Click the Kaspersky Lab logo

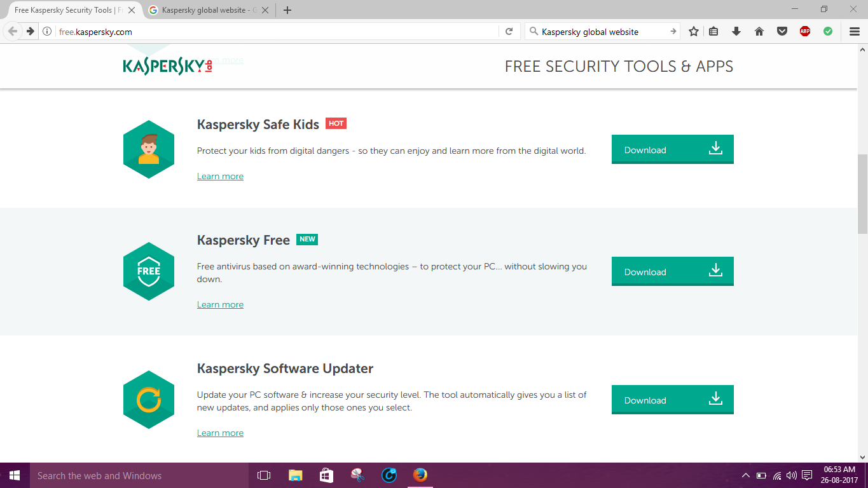pos(167,66)
